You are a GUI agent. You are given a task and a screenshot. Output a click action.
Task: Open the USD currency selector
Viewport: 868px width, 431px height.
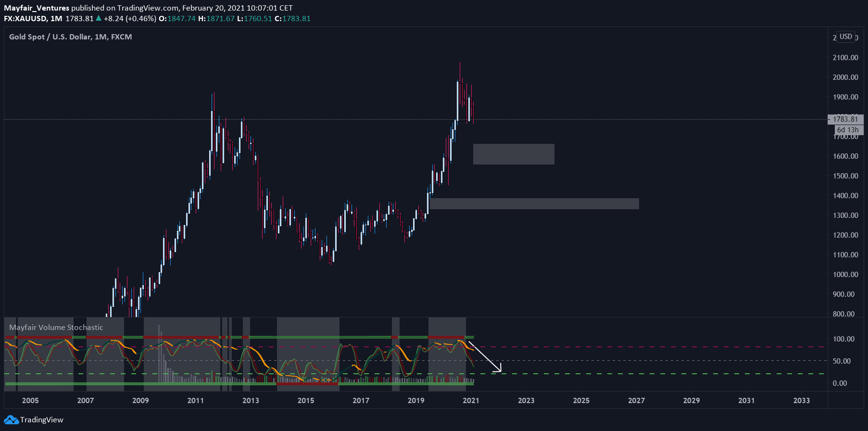coord(846,37)
